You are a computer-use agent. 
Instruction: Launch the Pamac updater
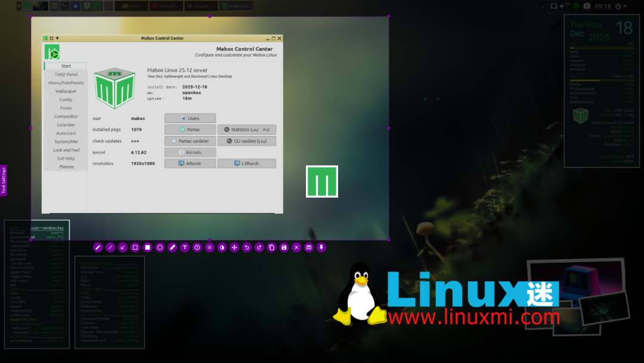coord(190,140)
